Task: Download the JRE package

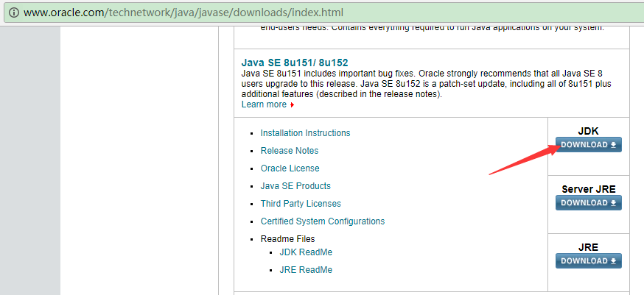Action: coord(589,261)
